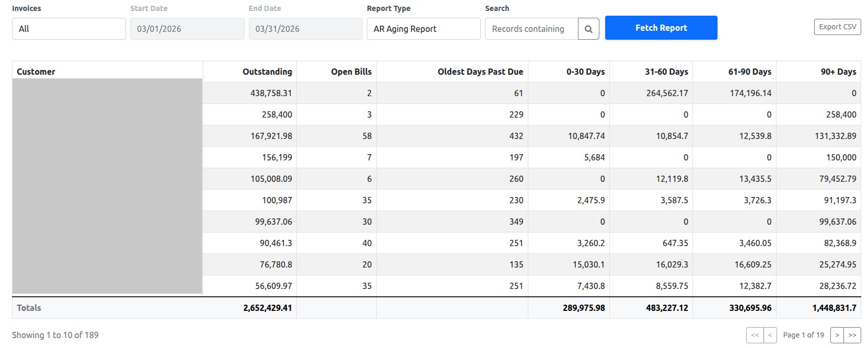Click the 61-90 Days value 16,609.25

click(753, 264)
